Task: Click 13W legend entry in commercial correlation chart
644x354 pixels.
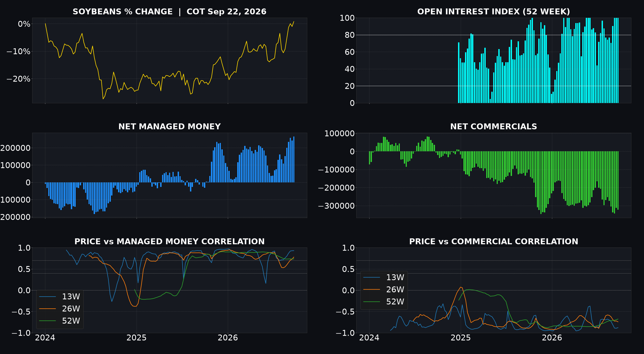Action: [384, 277]
